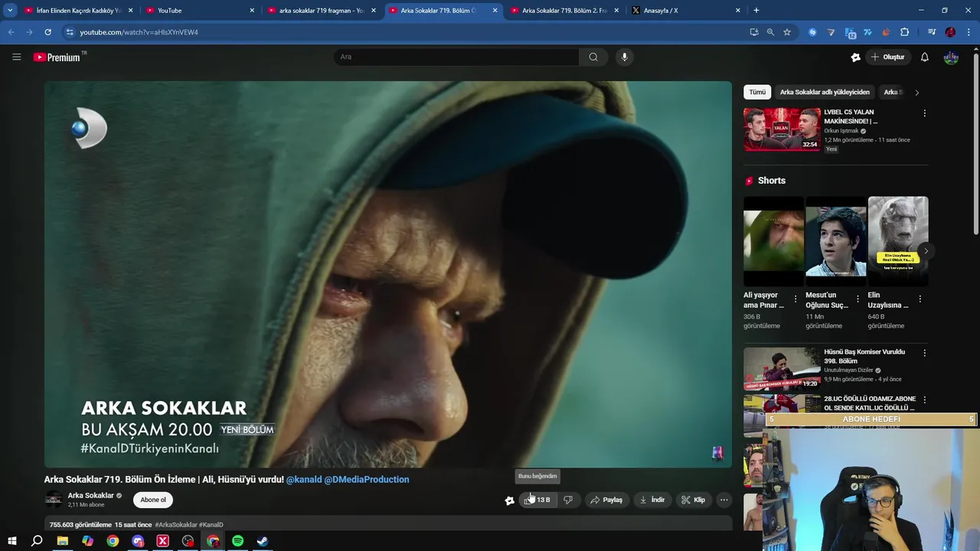The width and height of the screenshot is (980, 551).
Task: Open options for Hüsnü Baş Komiser video
Action: tap(924, 354)
